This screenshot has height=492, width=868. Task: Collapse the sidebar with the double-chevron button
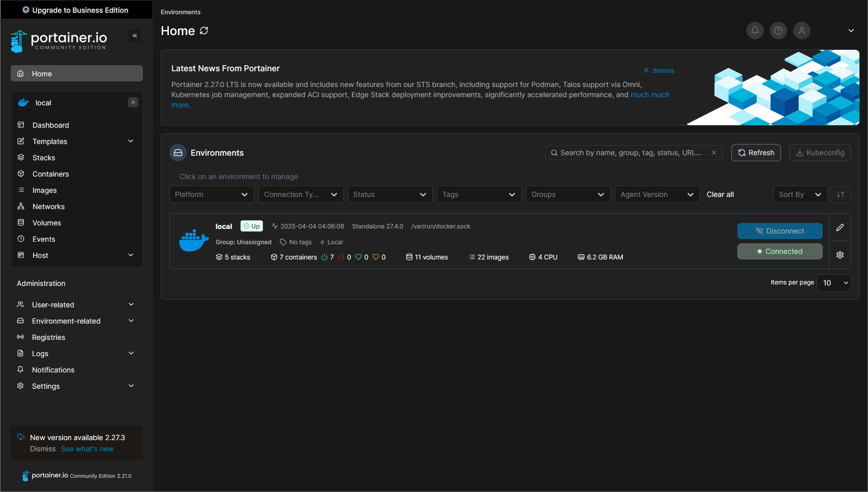[135, 36]
